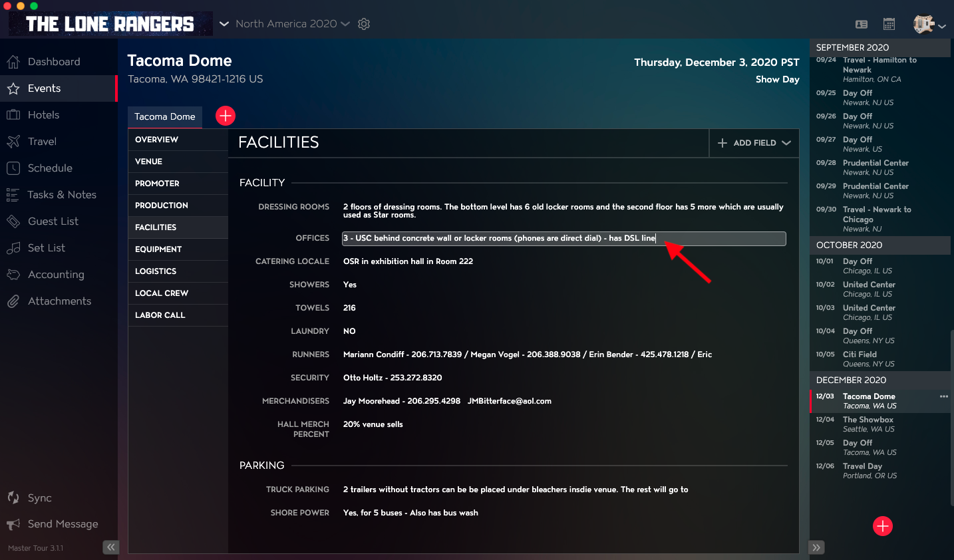Select the Facilities section
Image resolution: width=954 pixels, height=560 pixels.
tap(178, 227)
